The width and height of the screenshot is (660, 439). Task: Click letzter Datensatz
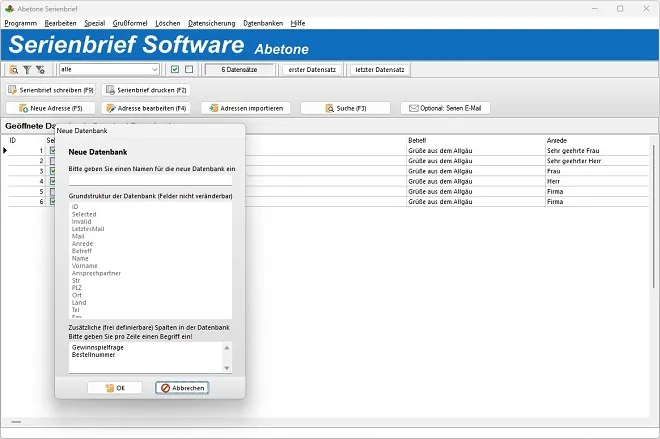380,69
